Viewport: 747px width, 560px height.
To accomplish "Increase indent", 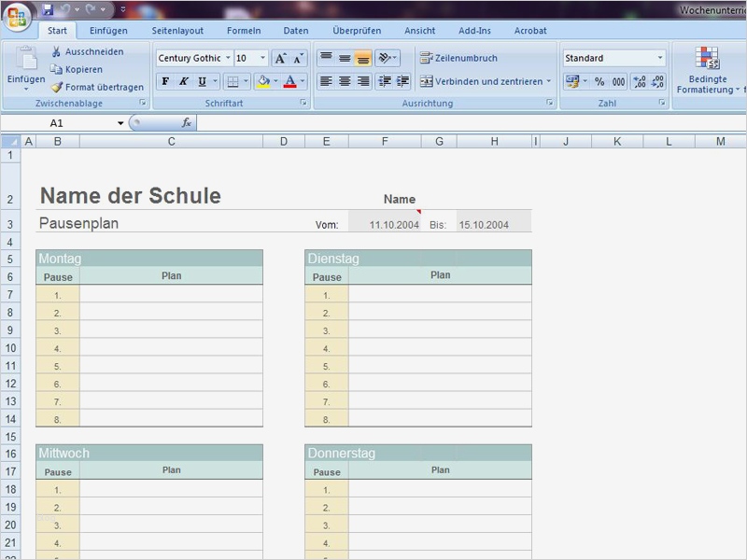I will pos(402,81).
